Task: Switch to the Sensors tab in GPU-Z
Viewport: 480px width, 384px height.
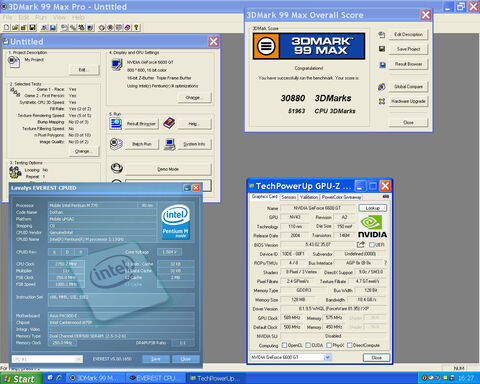Action: click(288, 197)
